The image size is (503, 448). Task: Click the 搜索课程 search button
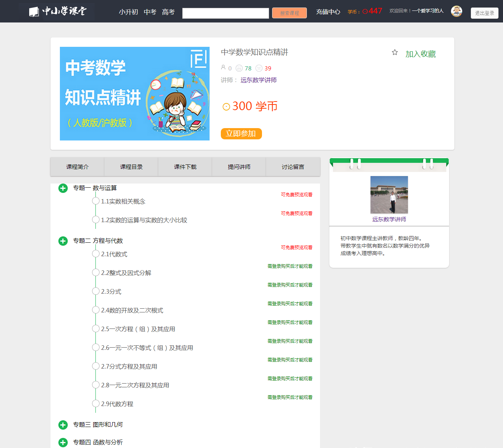(289, 13)
